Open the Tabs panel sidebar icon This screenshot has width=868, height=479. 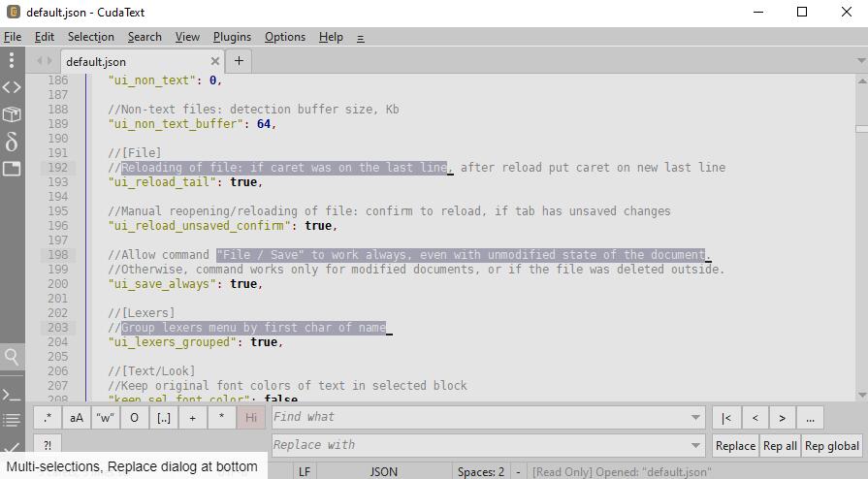click(x=12, y=169)
